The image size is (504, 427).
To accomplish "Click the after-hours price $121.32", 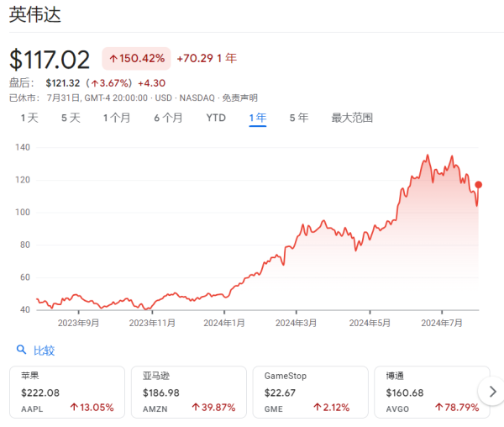I will [63, 83].
